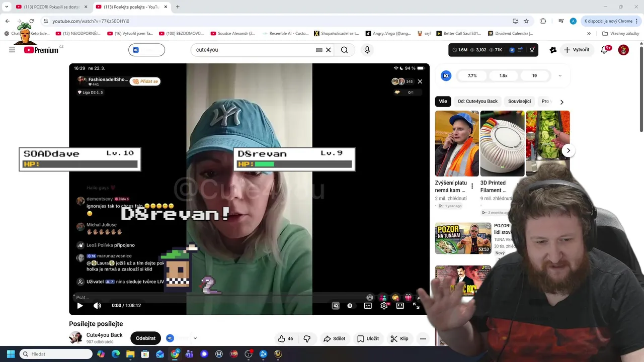Image resolution: width=644 pixels, height=362 pixels.
Task: Click the icon left of Vytvořit
Action: coord(553,50)
